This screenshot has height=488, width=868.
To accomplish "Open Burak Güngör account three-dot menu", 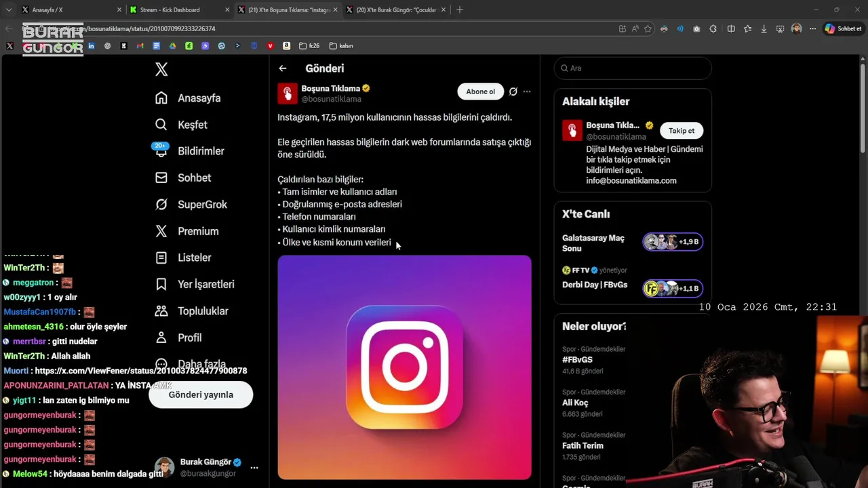I will pos(254,468).
